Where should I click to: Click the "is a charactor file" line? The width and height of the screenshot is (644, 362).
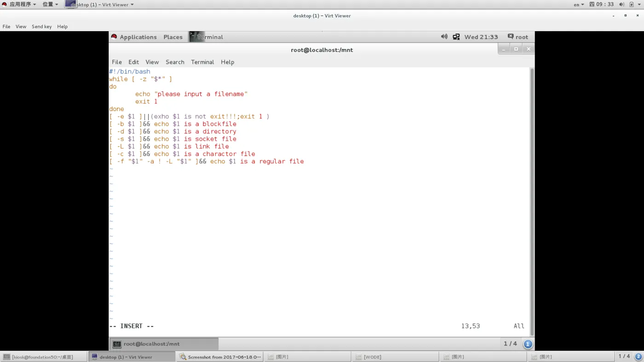[182, 154]
